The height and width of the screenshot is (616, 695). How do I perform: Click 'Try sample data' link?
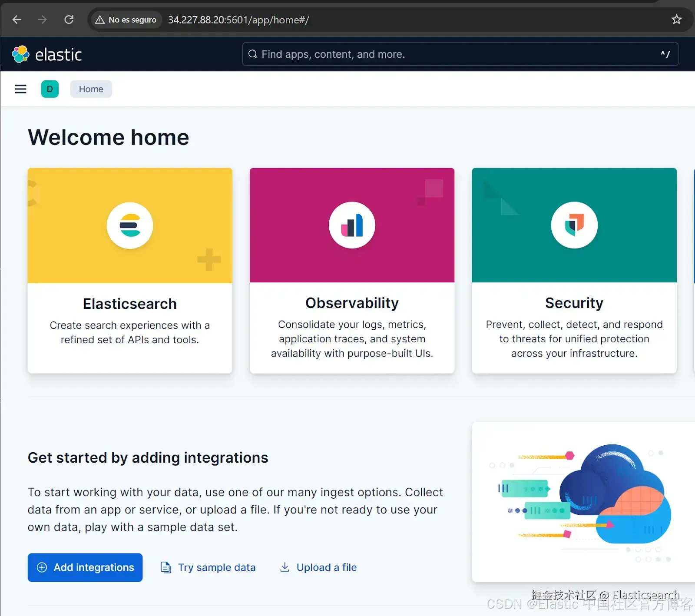click(208, 567)
